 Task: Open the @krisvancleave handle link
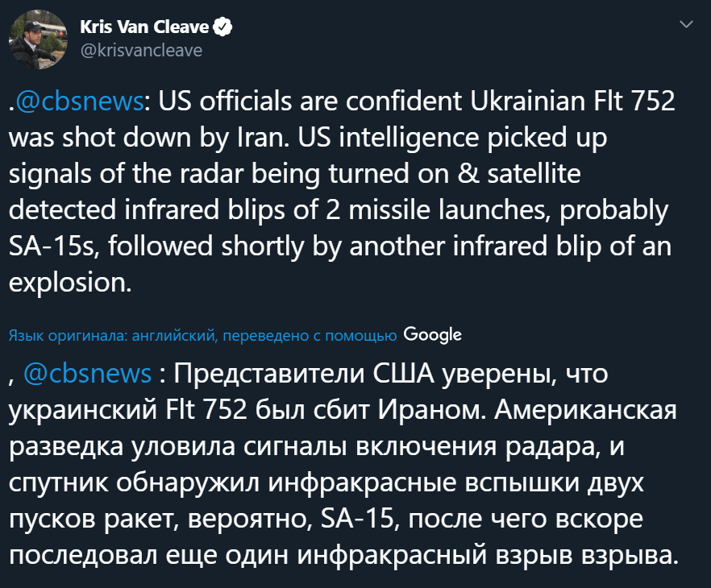140,50
